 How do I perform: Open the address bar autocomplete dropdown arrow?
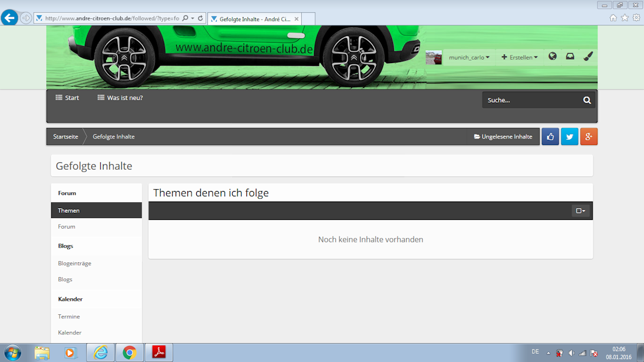(x=192, y=18)
